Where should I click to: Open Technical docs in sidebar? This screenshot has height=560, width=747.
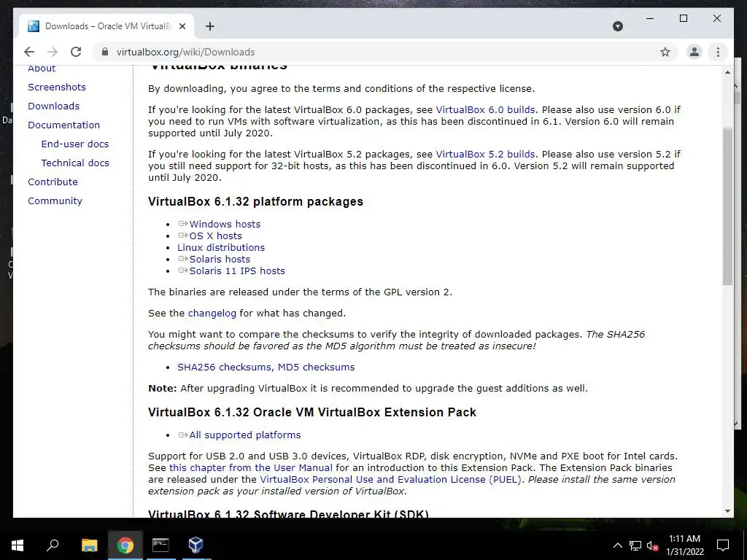point(75,163)
